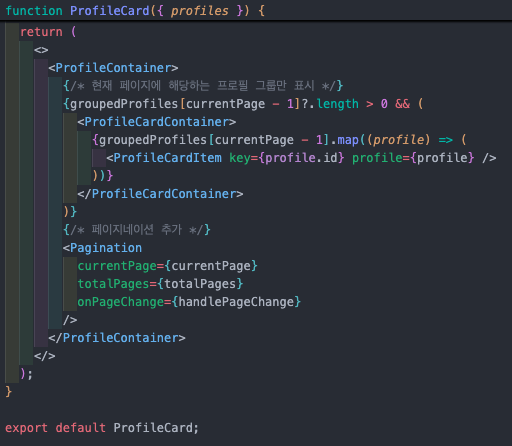
Task: Click the key attribute on ProfileCardItem
Action: click(x=239, y=158)
